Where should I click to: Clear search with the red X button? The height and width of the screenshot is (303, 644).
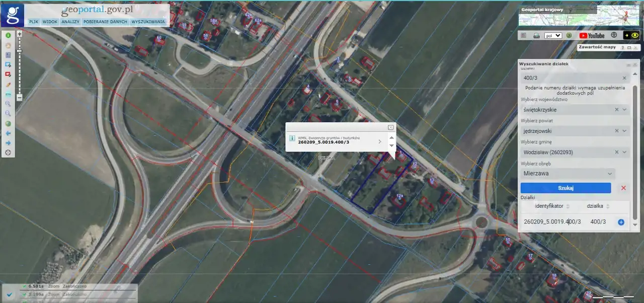click(623, 188)
